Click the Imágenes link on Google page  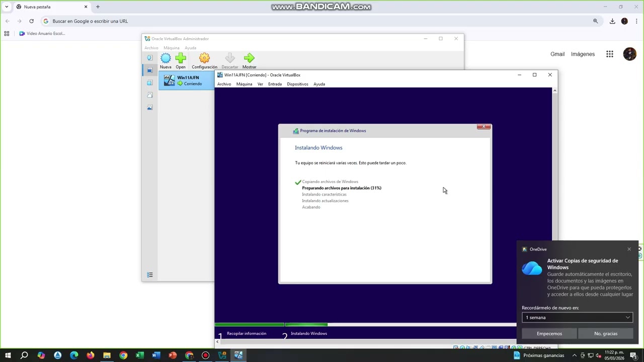point(583,54)
